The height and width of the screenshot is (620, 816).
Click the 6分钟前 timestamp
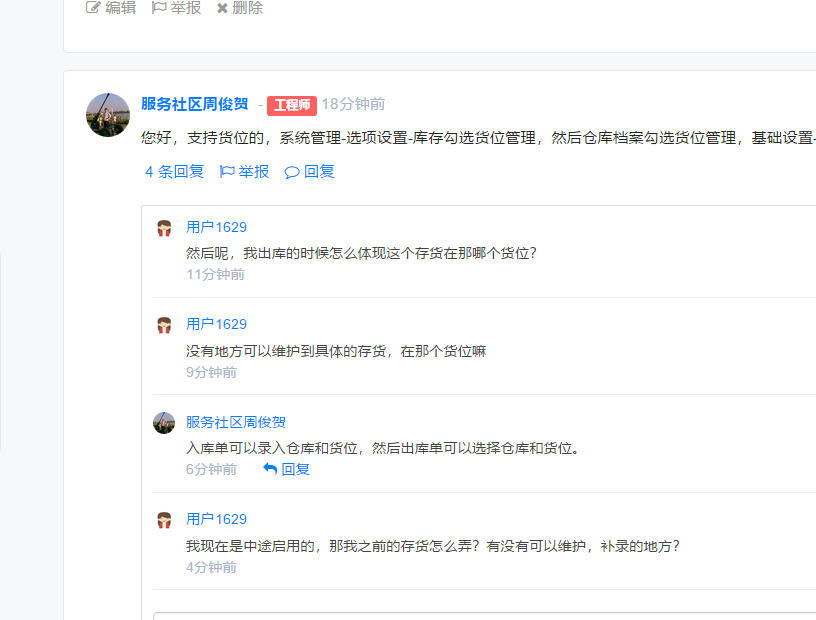[211, 469]
